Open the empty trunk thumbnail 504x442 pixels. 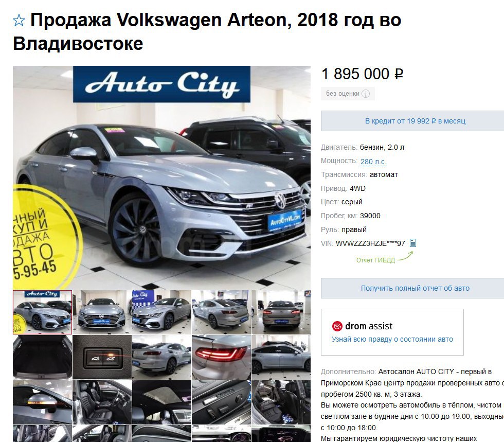pyautogui.click(x=42, y=357)
